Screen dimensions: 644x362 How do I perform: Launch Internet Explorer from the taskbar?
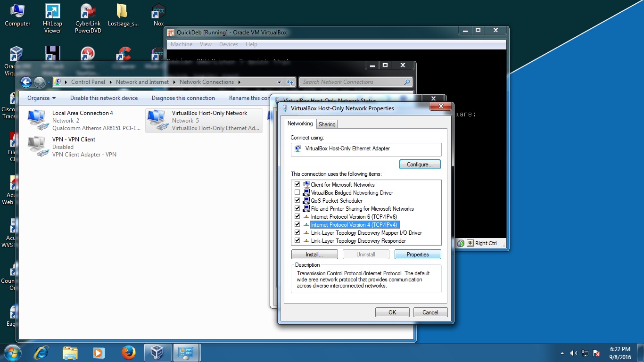pyautogui.click(x=42, y=353)
